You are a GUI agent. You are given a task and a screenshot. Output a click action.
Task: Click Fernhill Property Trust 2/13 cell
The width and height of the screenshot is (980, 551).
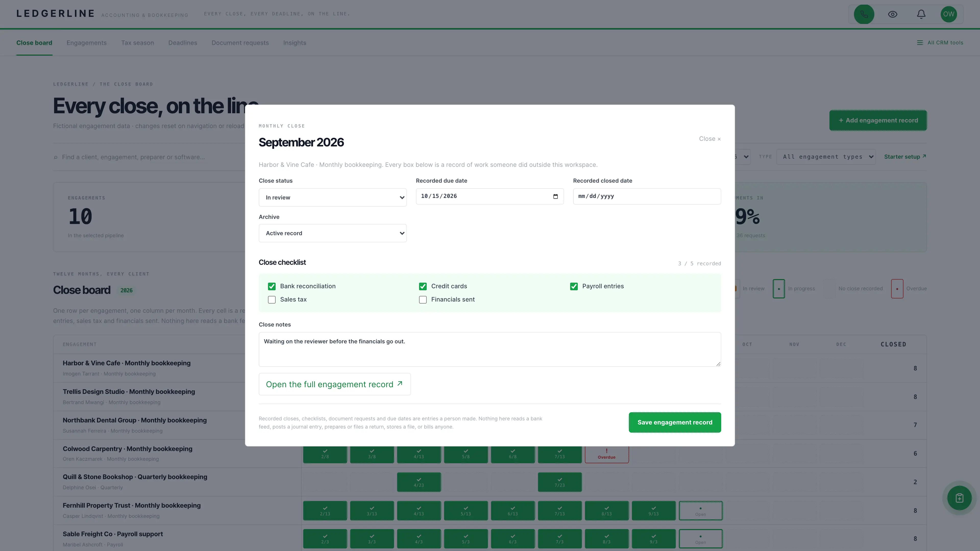click(325, 510)
